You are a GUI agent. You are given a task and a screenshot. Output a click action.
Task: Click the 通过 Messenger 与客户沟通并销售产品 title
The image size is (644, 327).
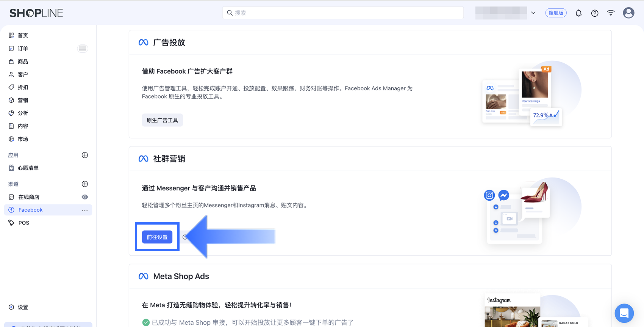[199, 188]
